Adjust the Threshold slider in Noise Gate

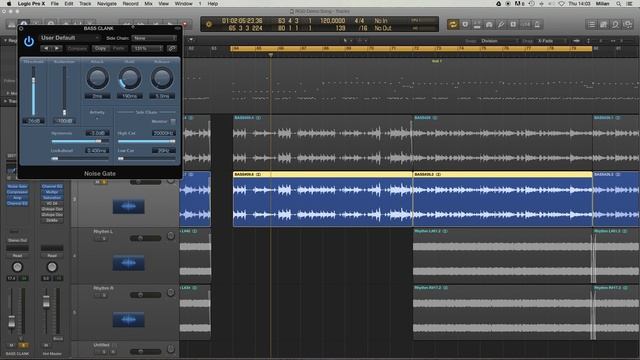pos(33,91)
